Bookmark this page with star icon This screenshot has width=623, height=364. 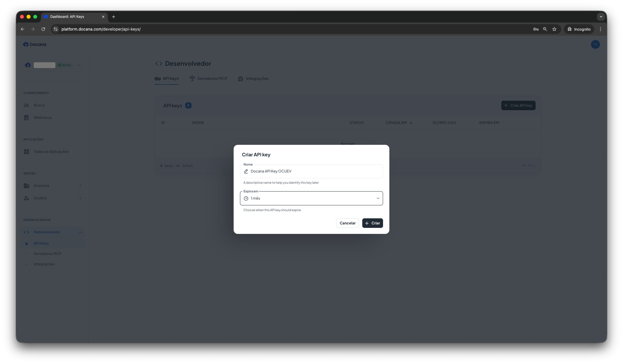[x=554, y=29]
